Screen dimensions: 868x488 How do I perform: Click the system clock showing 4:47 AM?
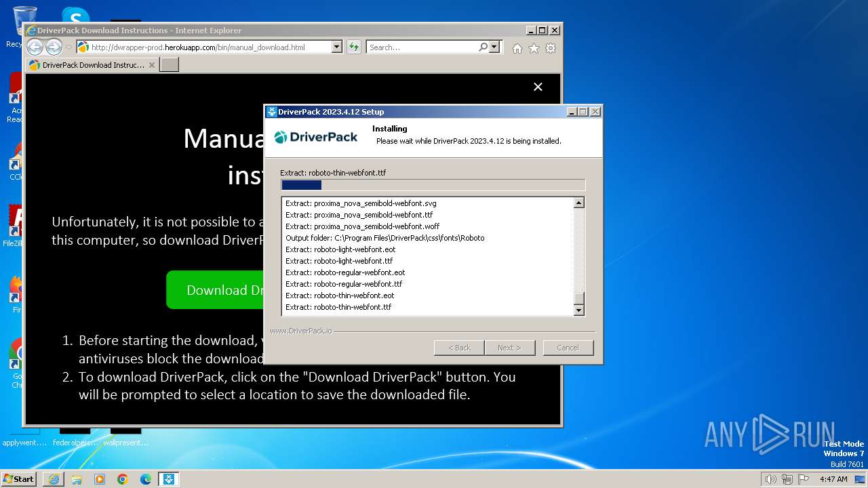833,479
